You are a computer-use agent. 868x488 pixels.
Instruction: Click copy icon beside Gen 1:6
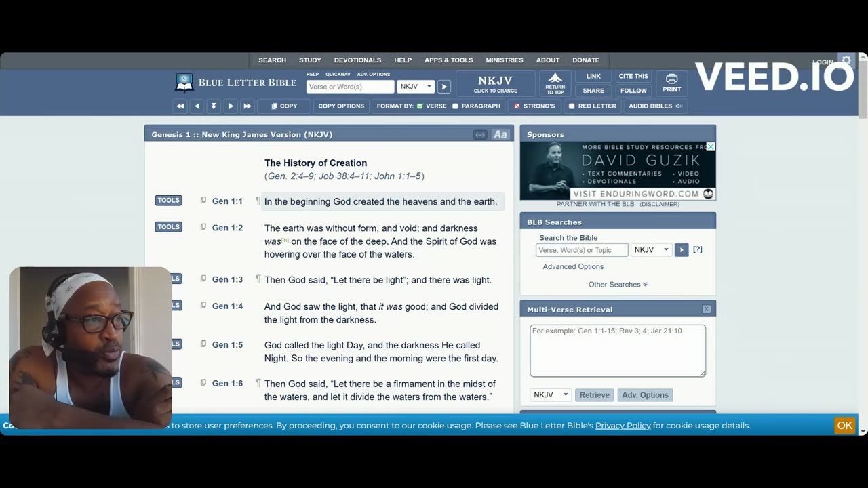tap(203, 382)
